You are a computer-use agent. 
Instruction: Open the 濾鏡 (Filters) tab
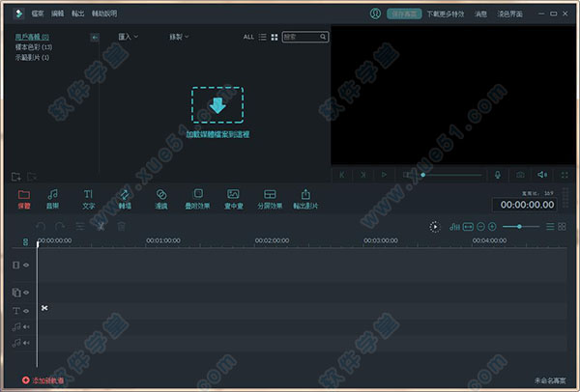[161, 198]
